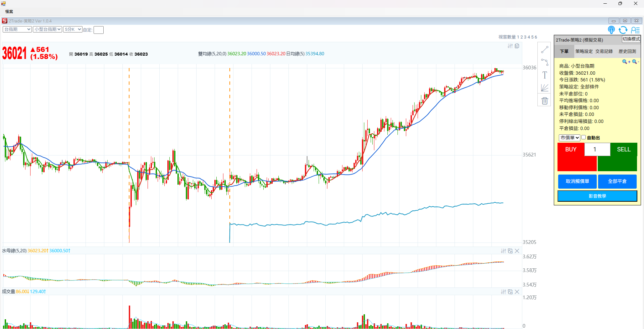Click the trash icon to delete drawings
This screenshot has height=329, width=644.
point(544,101)
